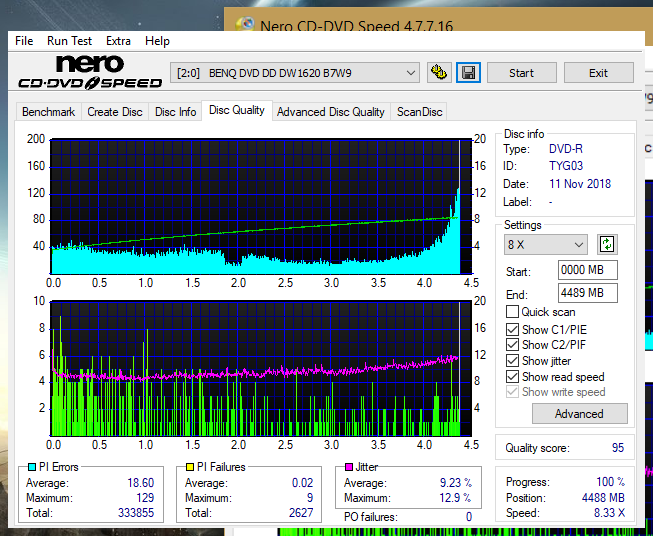This screenshot has width=653, height=536.
Task: Click PI Failures total 2627
Action: coord(301,512)
